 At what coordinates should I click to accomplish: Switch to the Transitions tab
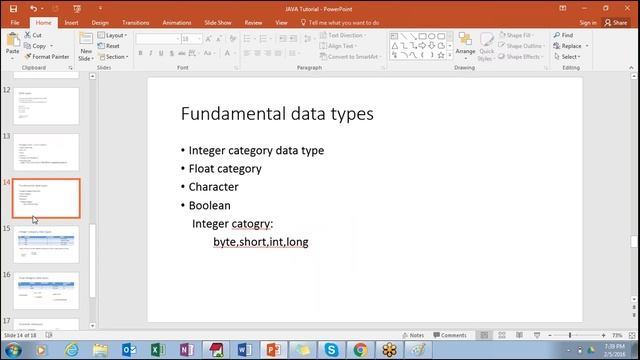click(x=136, y=22)
